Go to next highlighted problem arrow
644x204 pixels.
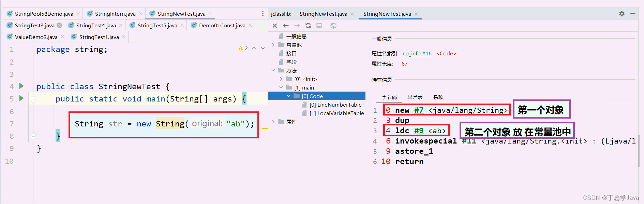263,48
